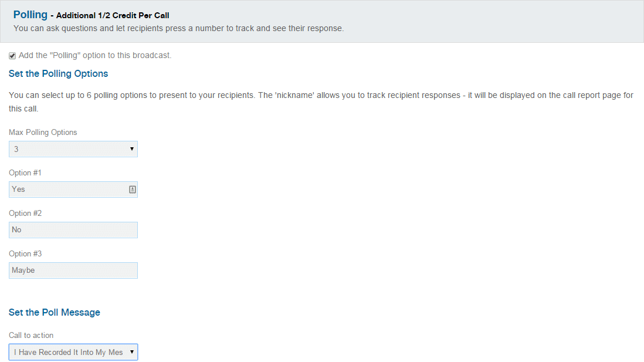Select the Option #2 field containing No
Image resolution: width=644 pixels, height=362 pixels.
[x=73, y=230]
